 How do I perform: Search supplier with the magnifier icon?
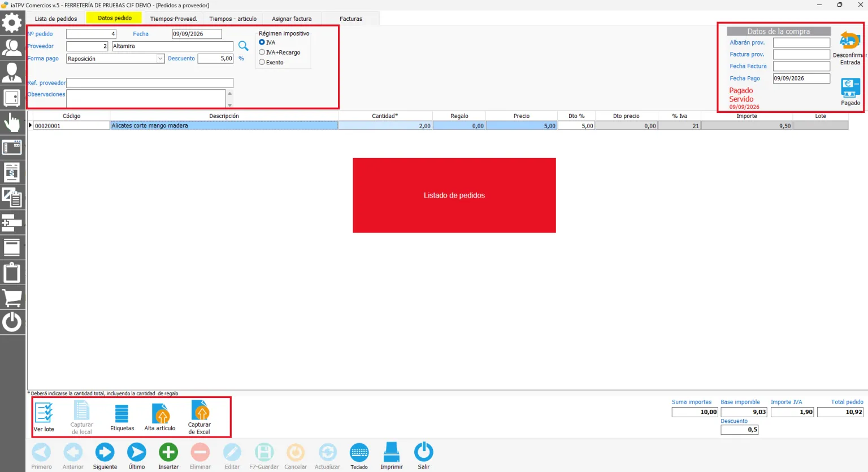[x=243, y=46]
